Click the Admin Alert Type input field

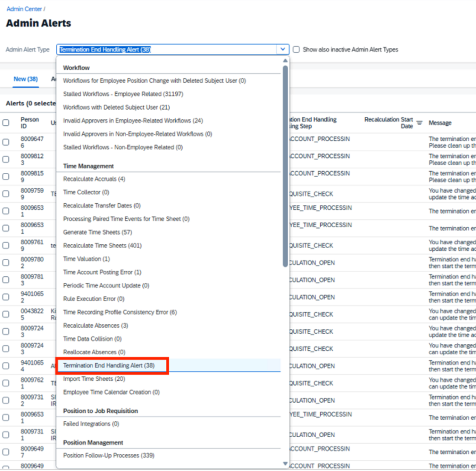[166, 49]
